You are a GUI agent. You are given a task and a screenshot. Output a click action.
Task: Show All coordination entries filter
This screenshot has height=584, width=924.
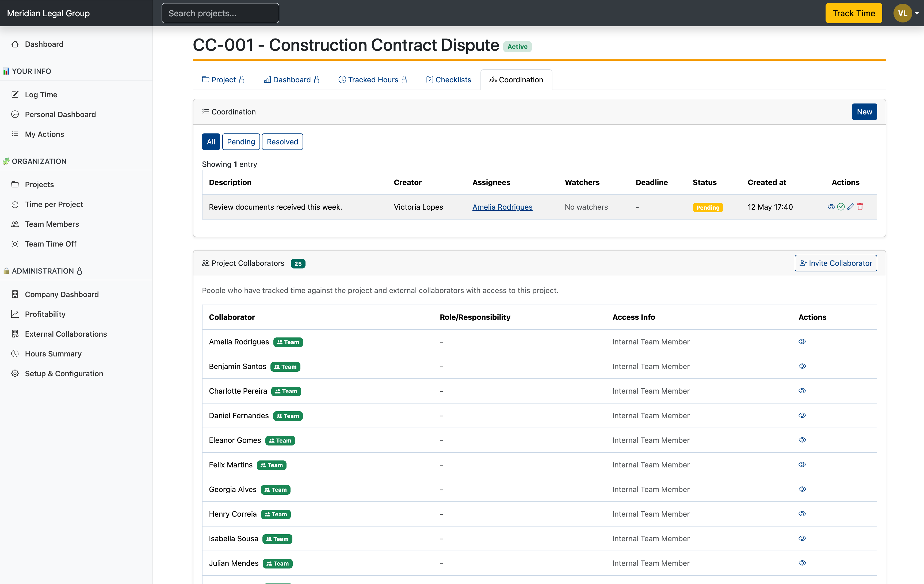[x=211, y=141]
